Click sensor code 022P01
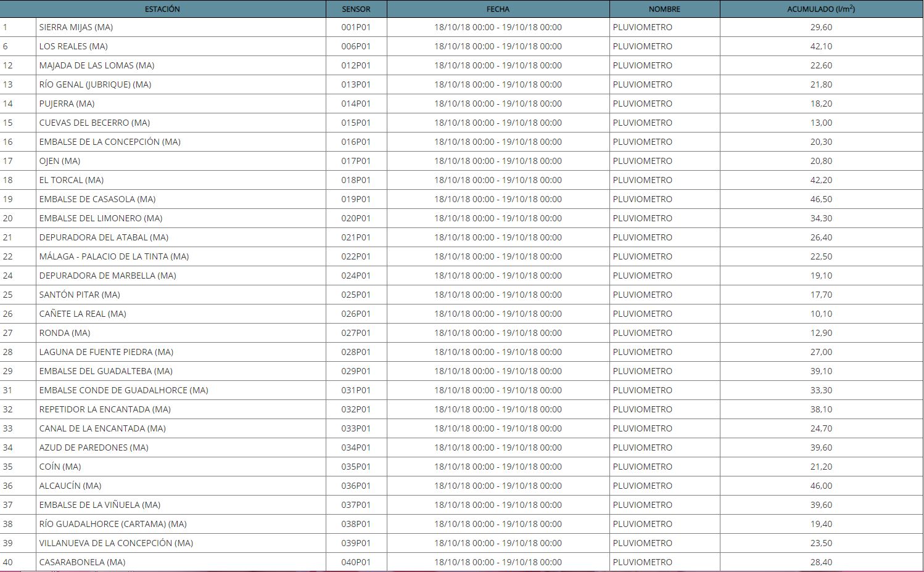 pyautogui.click(x=356, y=256)
